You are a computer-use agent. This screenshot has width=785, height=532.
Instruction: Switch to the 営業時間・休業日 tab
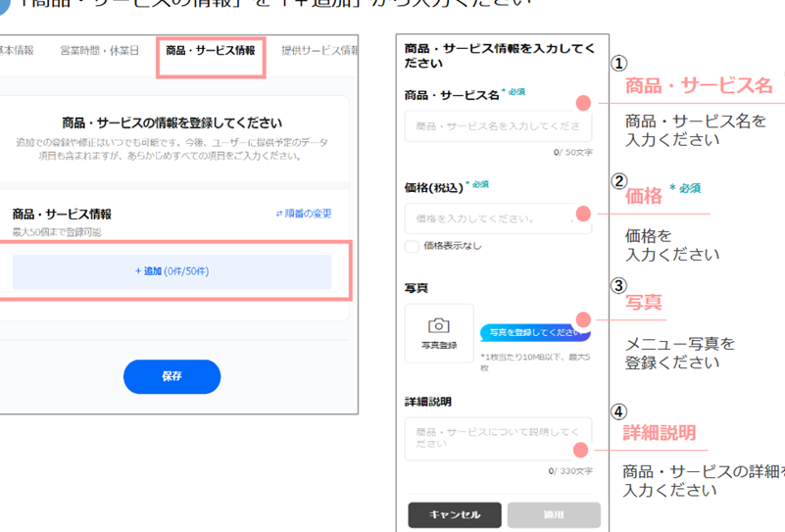click(x=99, y=51)
